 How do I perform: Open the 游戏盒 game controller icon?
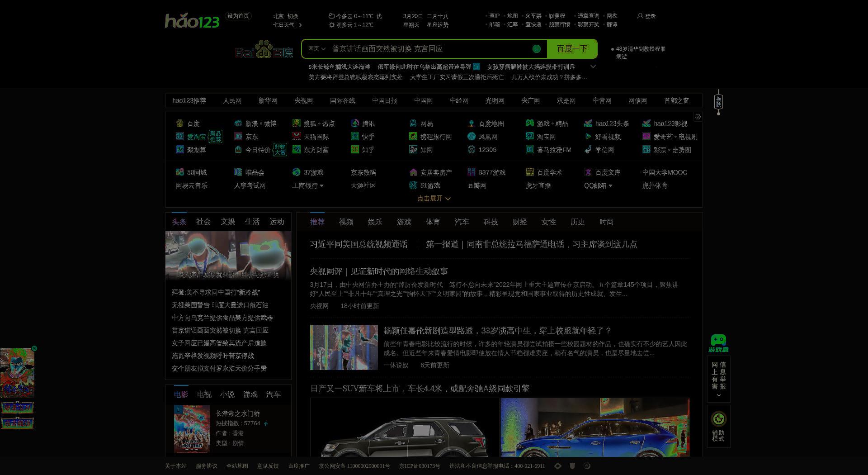click(x=718, y=343)
